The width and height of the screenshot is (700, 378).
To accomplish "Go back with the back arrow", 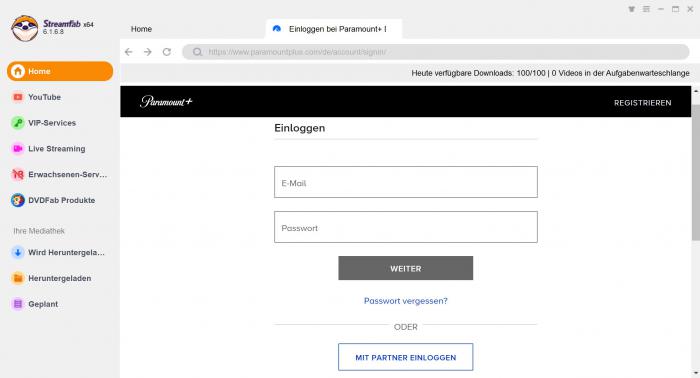I will click(x=129, y=52).
